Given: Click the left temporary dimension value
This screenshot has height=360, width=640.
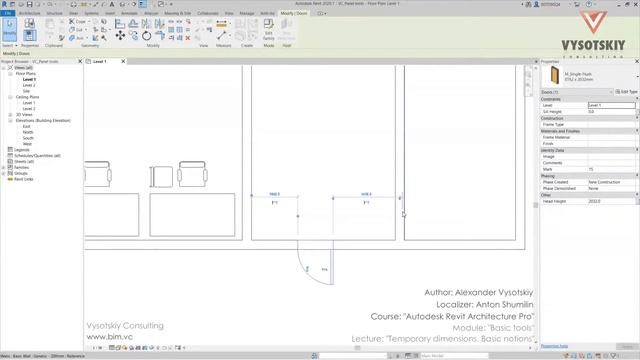Looking at the screenshot, I should pyautogui.click(x=275, y=194).
